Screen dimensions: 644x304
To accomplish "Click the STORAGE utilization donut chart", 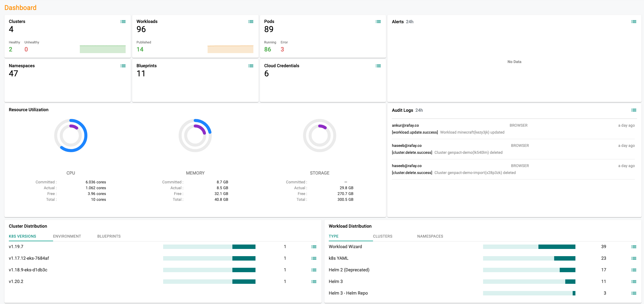I will pyautogui.click(x=320, y=136).
